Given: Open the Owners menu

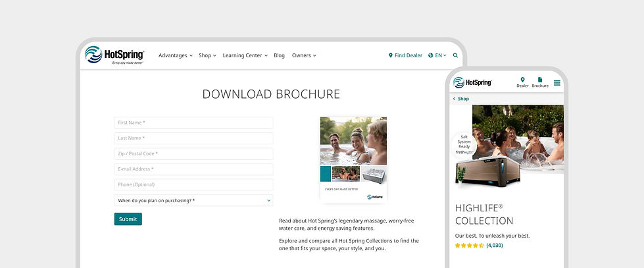Looking at the screenshot, I should (x=304, y=55).
